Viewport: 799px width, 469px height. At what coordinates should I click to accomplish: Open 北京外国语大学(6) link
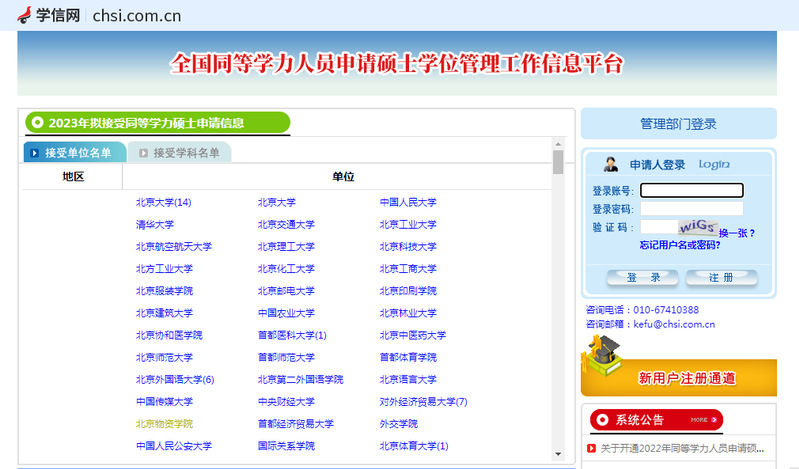click(x=175, y=380)
